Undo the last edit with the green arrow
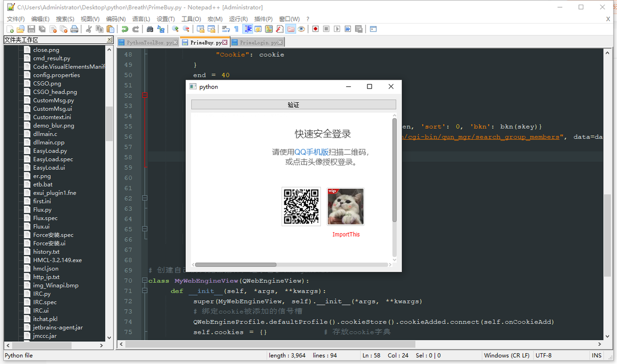 pyautogui.click(x=125, y=29)
